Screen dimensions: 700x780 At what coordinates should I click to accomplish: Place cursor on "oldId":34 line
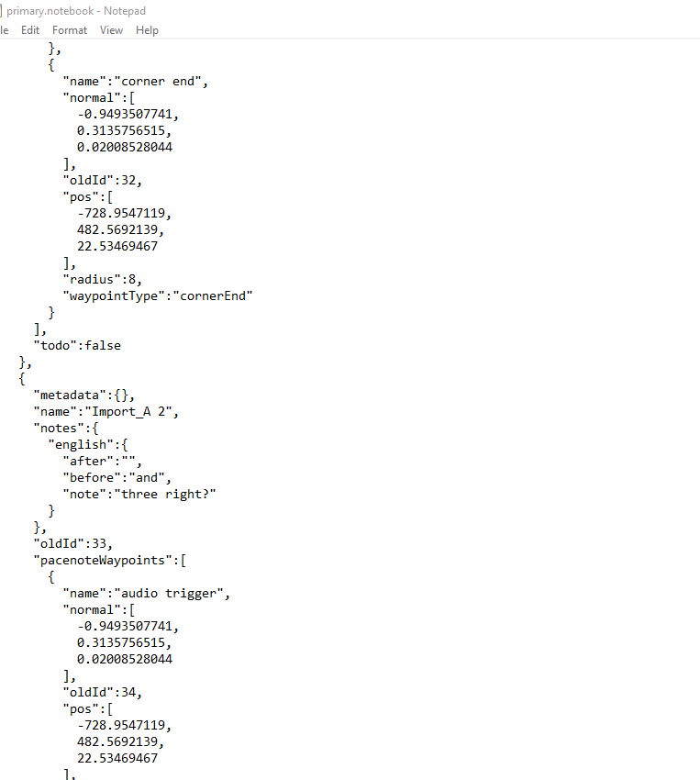[x=103, y=693]
